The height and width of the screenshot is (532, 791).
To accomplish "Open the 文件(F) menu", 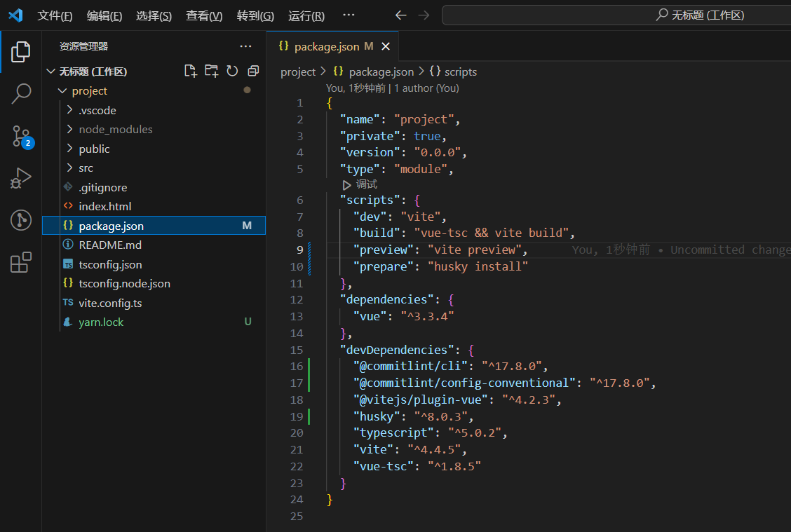I will 55,15.
